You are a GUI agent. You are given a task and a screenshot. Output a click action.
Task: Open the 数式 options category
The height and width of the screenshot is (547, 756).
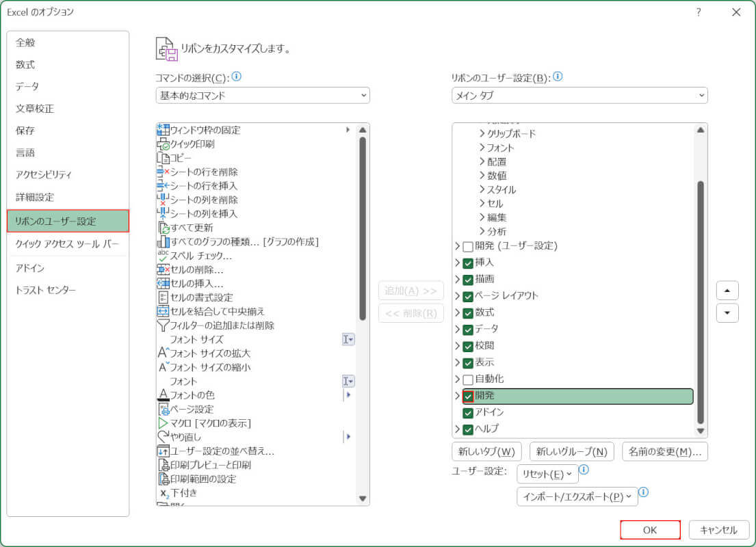pos(25,65)
